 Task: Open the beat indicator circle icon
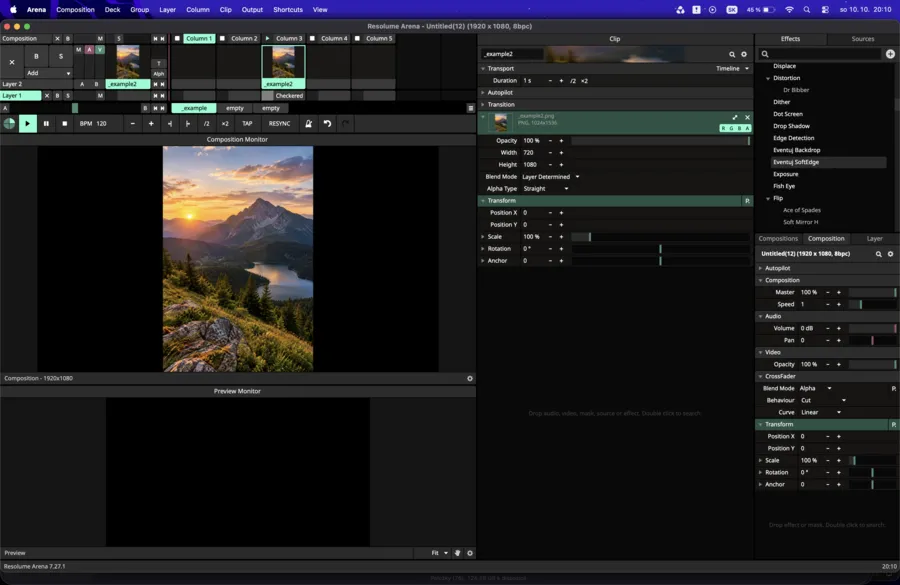(x=9, y=123)
